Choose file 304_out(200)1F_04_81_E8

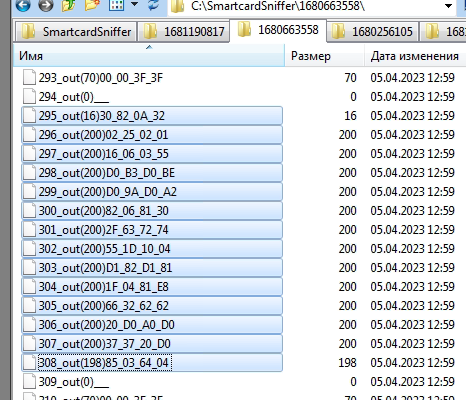pos(152,287)
